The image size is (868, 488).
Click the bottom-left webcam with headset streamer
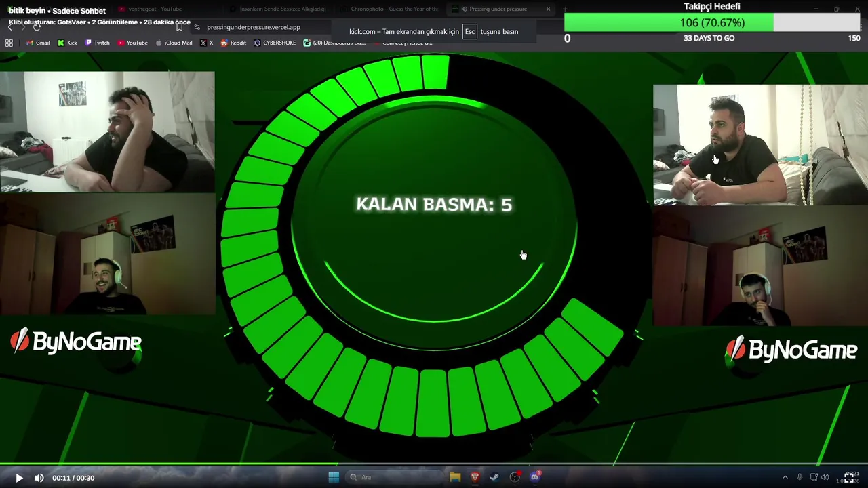107,254
